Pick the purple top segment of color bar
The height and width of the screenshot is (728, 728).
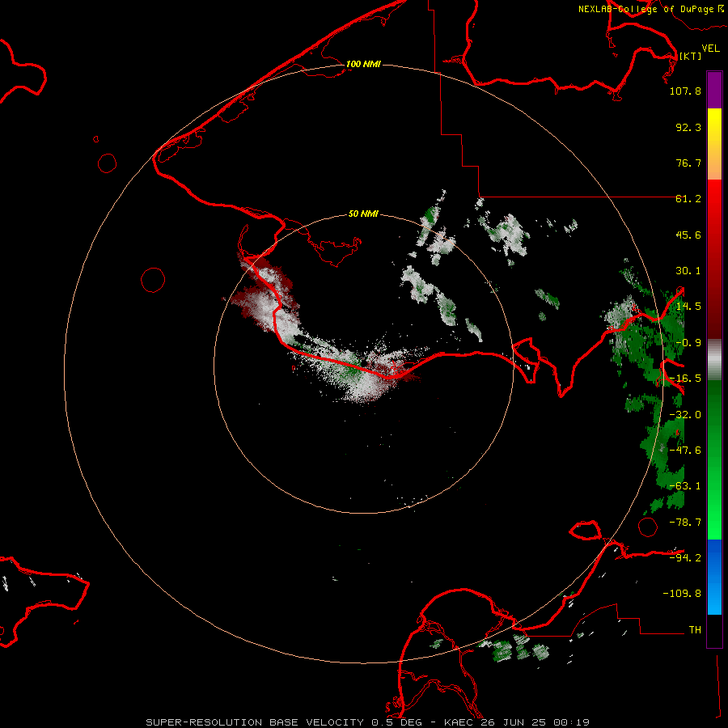click(x=714, y=90)
